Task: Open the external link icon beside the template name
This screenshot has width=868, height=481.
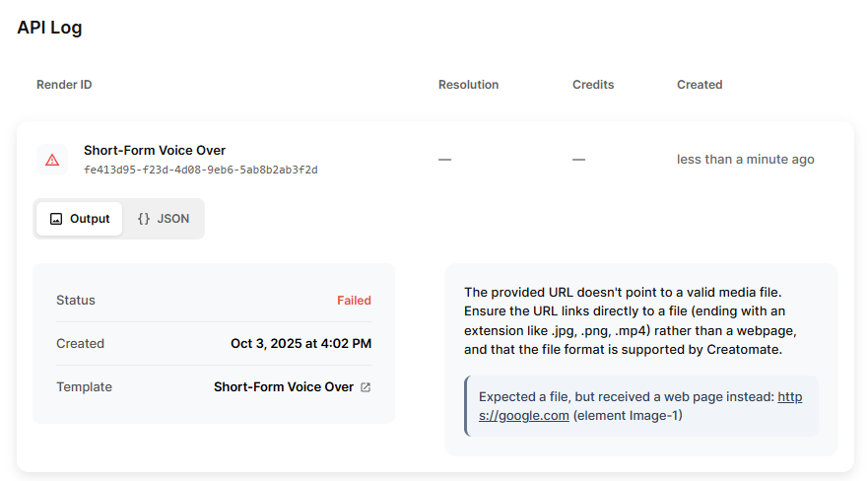Action: pos(366,387)
